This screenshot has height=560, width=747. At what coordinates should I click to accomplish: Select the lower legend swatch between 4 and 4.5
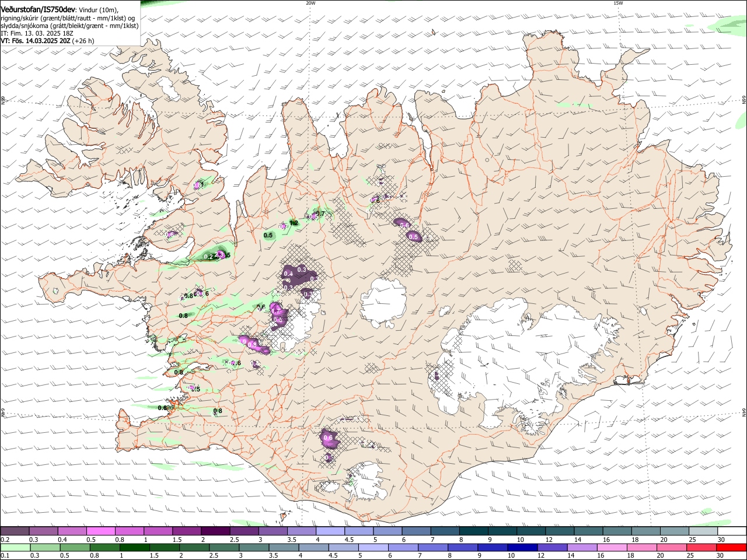click(x=313, y=548)
